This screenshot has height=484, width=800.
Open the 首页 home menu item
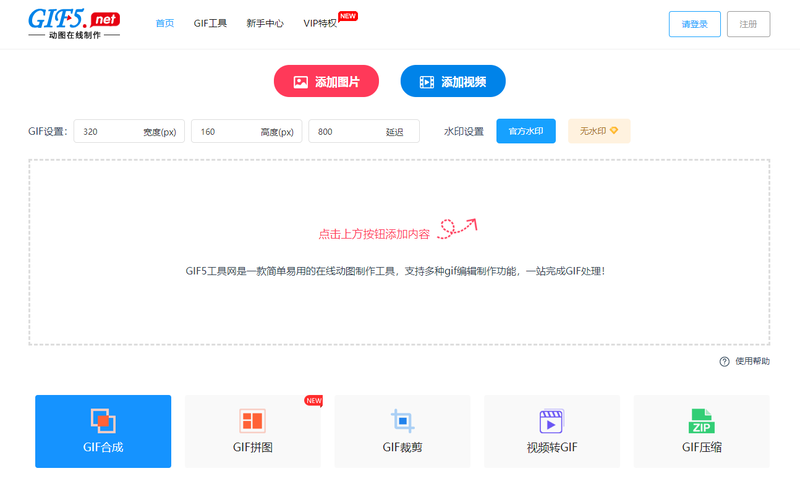tap(165, 23)
